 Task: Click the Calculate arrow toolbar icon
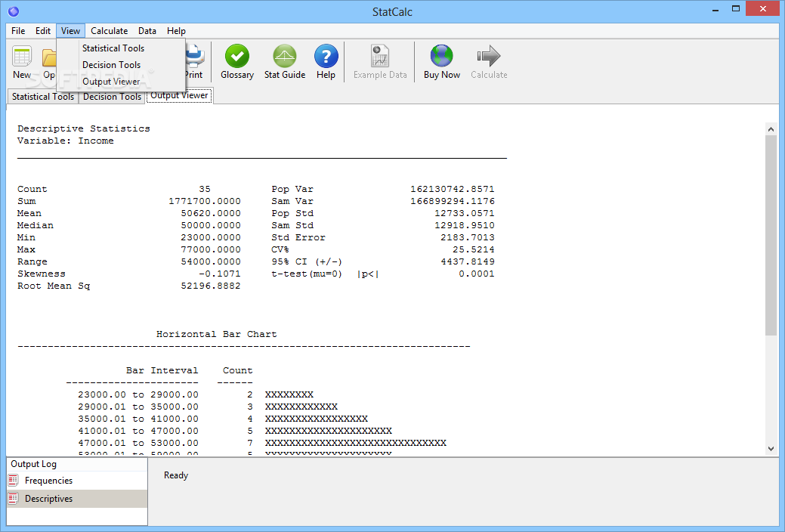[x=489, y=56]
